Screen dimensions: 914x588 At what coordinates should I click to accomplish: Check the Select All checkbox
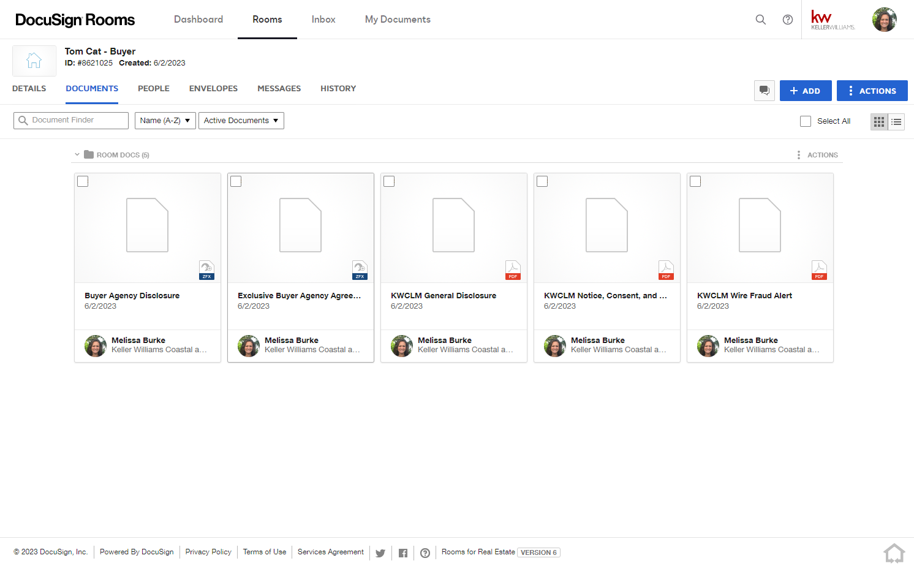coord(806,121)
